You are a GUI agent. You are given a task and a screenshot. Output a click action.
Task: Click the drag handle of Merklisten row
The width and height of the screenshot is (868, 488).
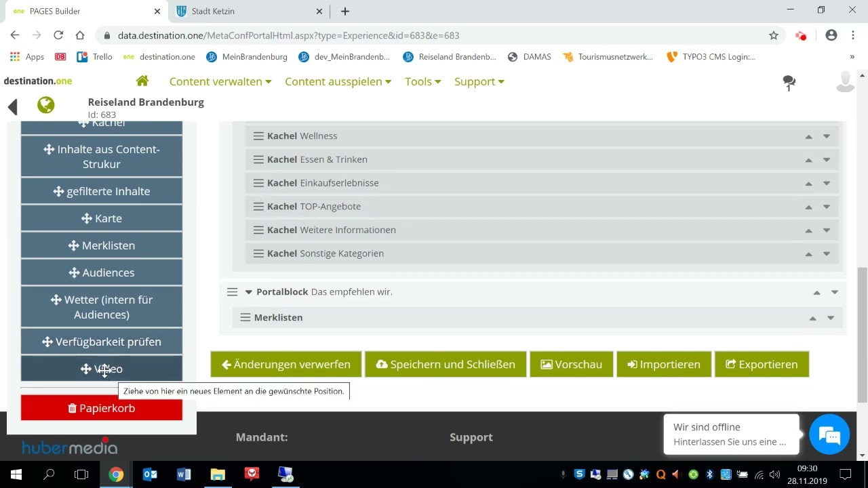(245, 317)
